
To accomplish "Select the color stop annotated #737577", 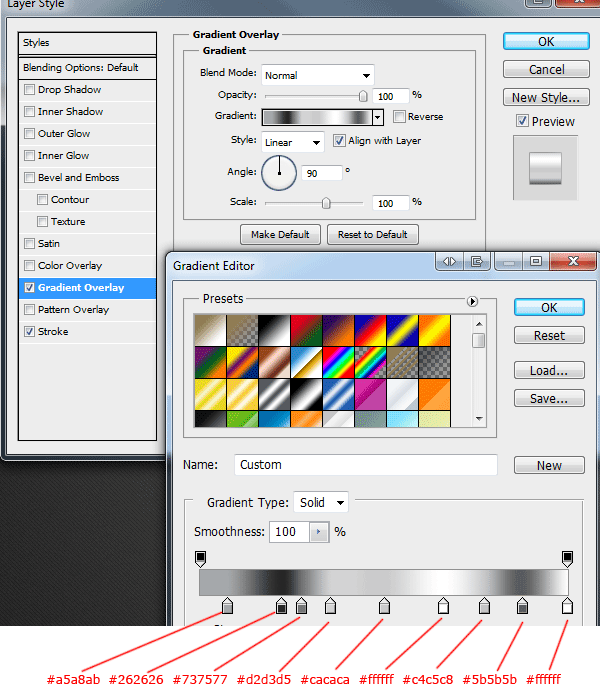I will 301,606.
